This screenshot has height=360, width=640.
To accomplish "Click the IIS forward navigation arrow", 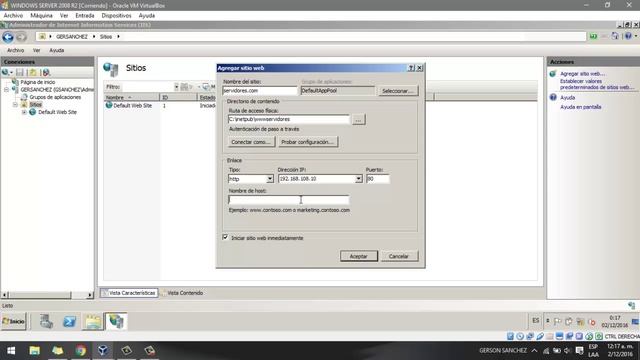I will click(21, 37).
